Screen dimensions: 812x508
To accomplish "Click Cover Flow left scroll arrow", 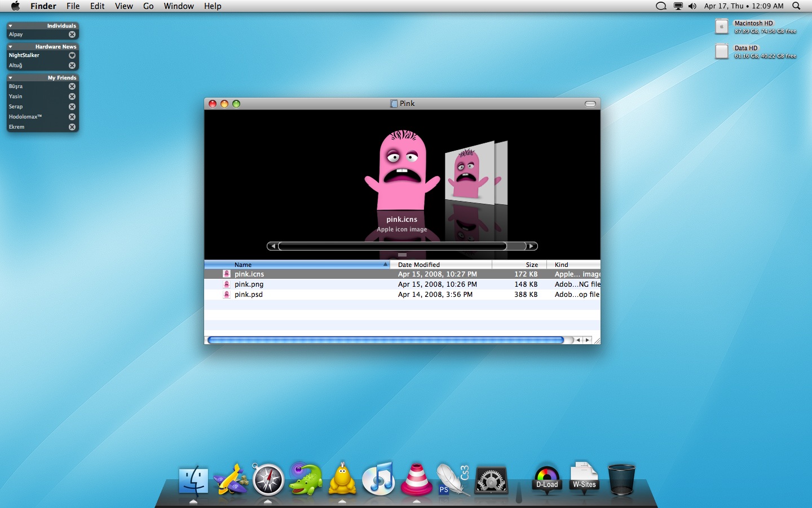I will [x=273, y=246].
